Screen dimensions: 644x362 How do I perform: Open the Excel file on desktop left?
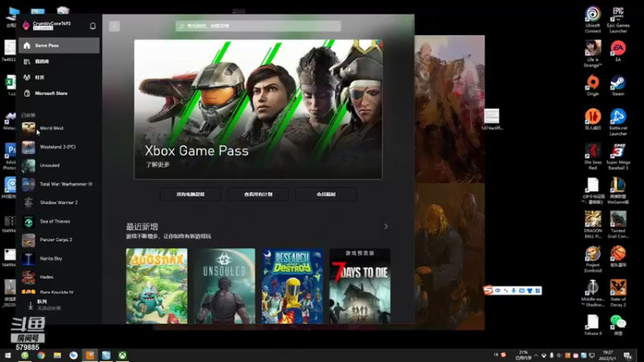(x=10, y=86)
